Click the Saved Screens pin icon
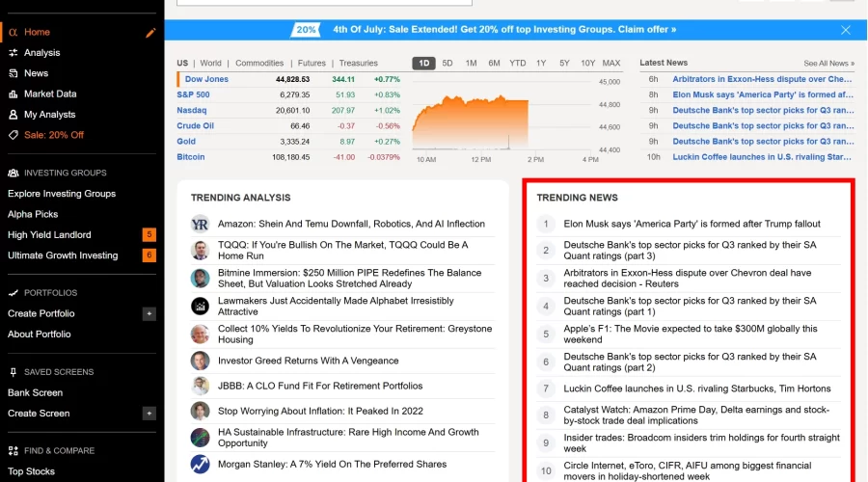The height and width of the screenshot is (482, 868). click(x=14, y=372)
